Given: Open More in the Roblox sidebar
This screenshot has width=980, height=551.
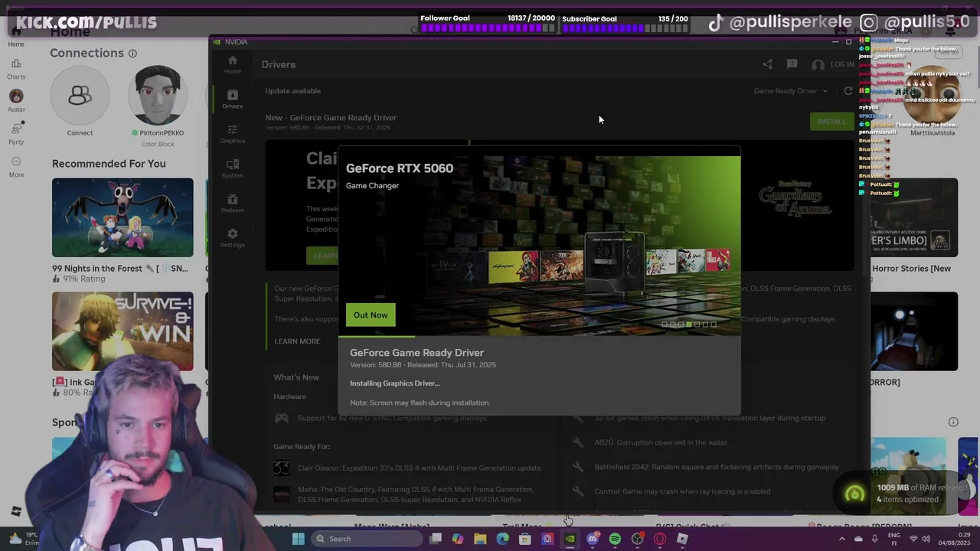Looking at the screenshot, I should [16, 166].
